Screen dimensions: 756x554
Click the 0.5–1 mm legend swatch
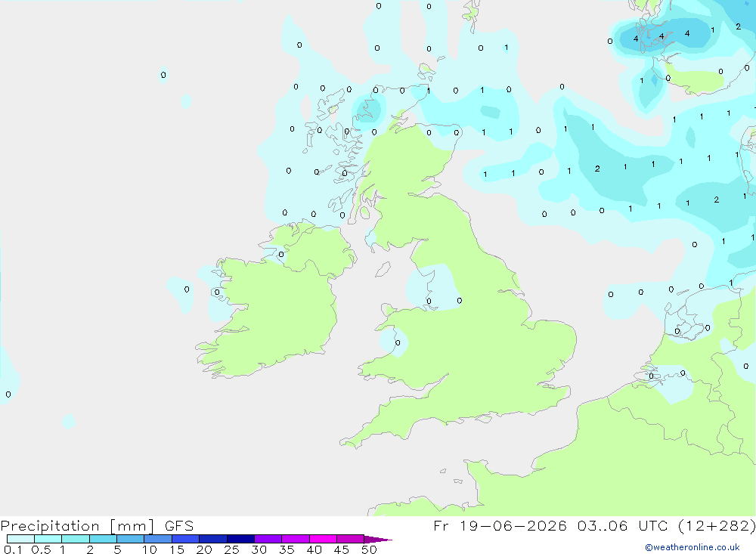(48, 539)
